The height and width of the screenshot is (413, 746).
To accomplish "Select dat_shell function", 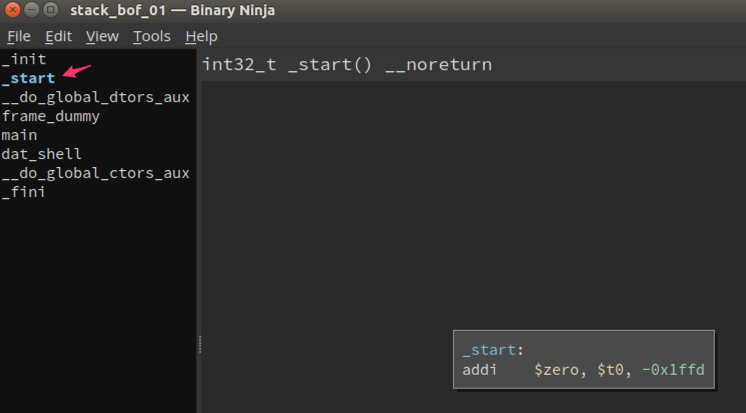I will [41, 154].
